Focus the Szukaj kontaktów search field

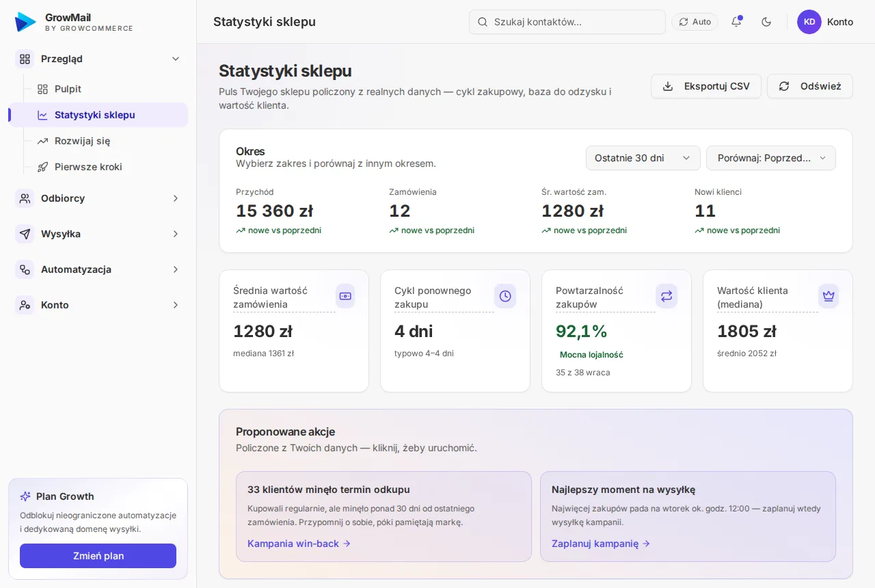pyautogui.click(x=567, y=22)
